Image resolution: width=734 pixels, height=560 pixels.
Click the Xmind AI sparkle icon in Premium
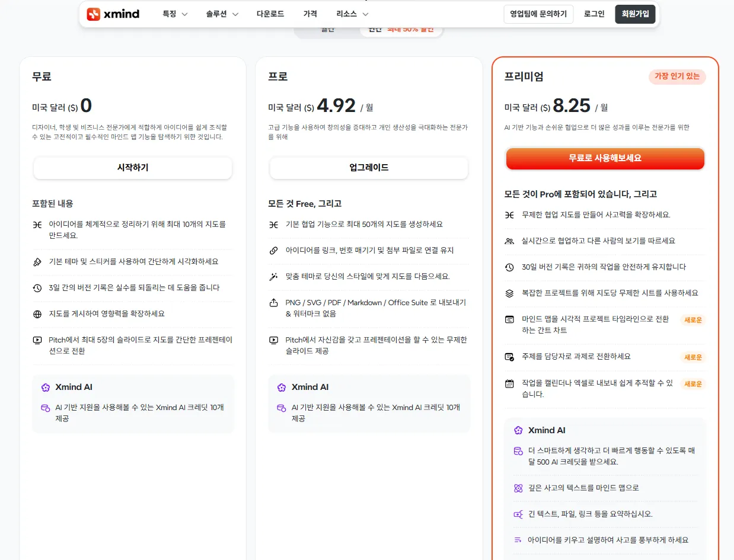pos(518,430)
